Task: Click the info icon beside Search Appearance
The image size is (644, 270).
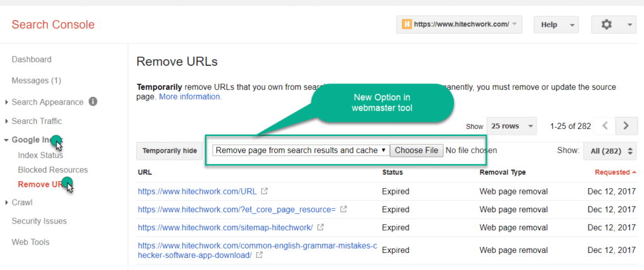Action: tap(93, 101)
